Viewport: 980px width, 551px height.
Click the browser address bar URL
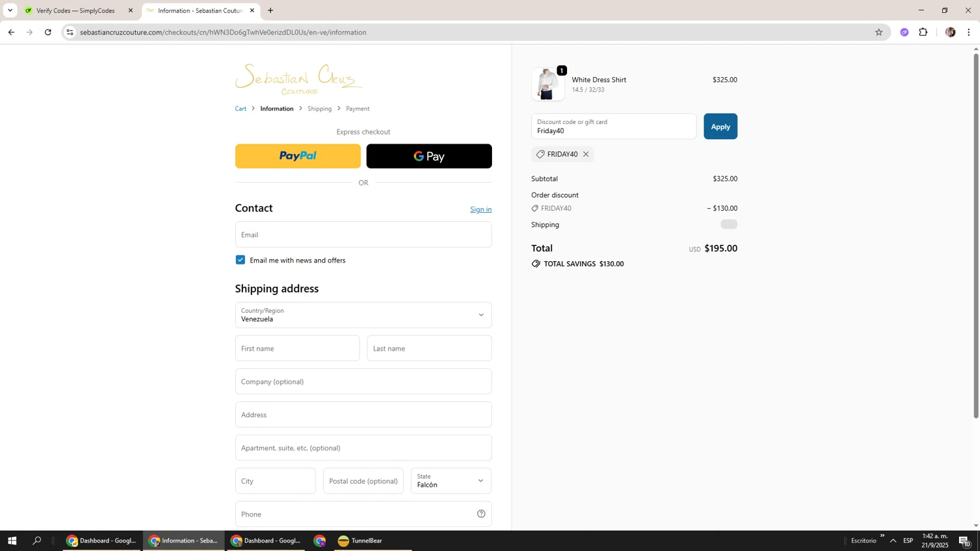(223, 32)
